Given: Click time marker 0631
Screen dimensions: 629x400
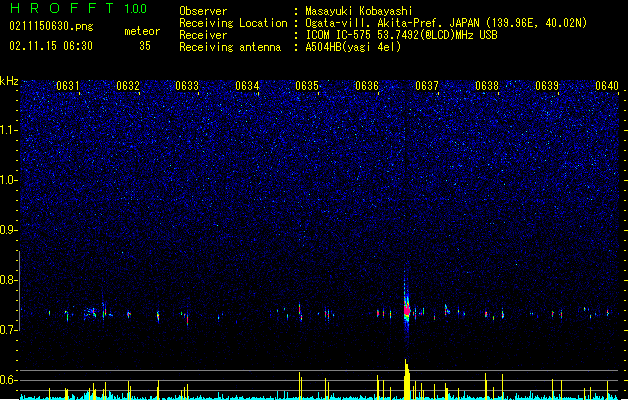Looking at the screenshot, I should (68, 86).
